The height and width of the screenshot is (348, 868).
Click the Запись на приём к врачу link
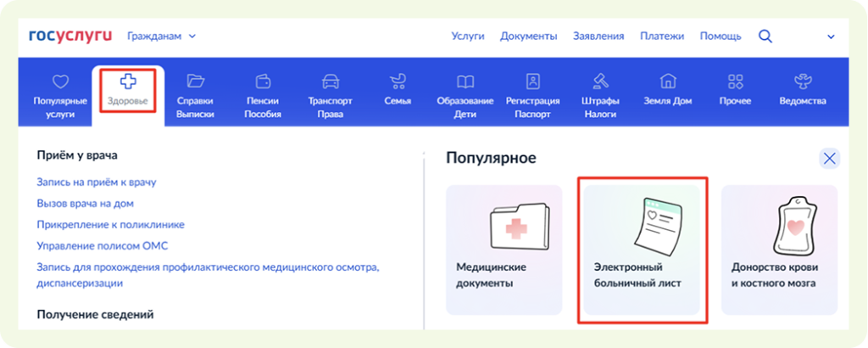tap(97, 182)
